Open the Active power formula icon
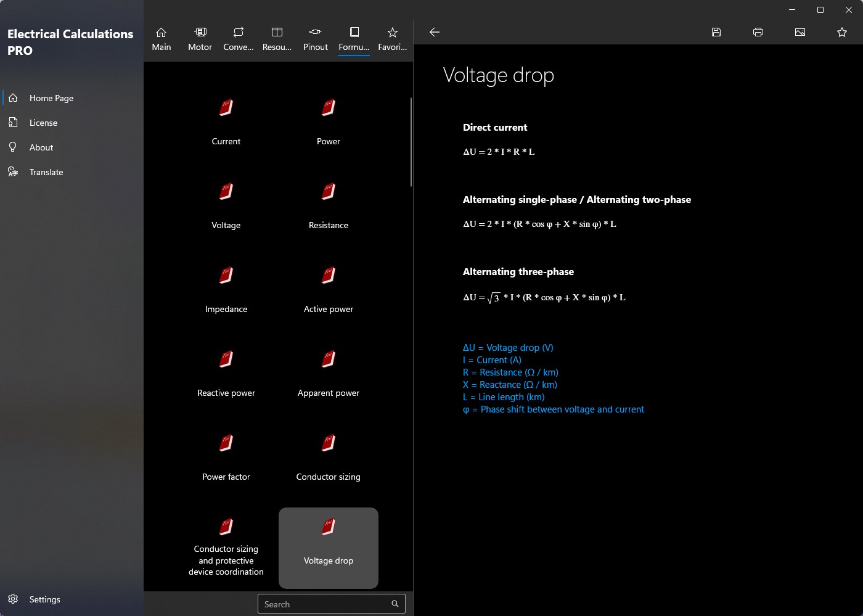863x616 pixels. tap(329, 276)
